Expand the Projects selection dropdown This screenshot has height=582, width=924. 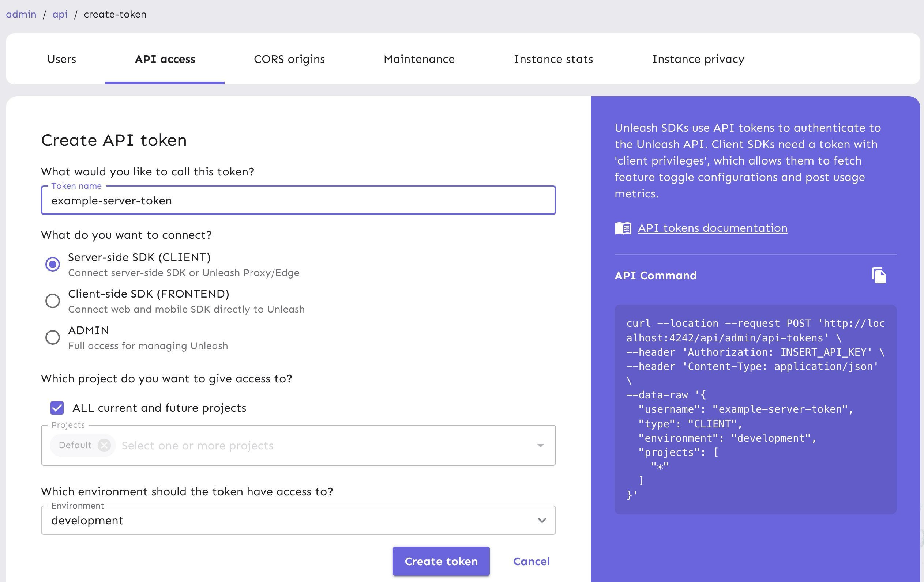click(541, 445)
